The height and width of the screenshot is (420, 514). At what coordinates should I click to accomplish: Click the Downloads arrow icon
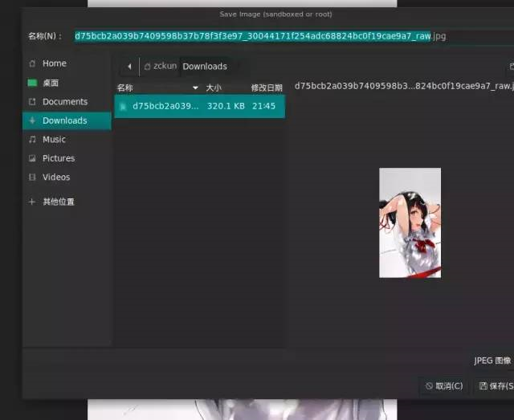click(x=32, y=120)
